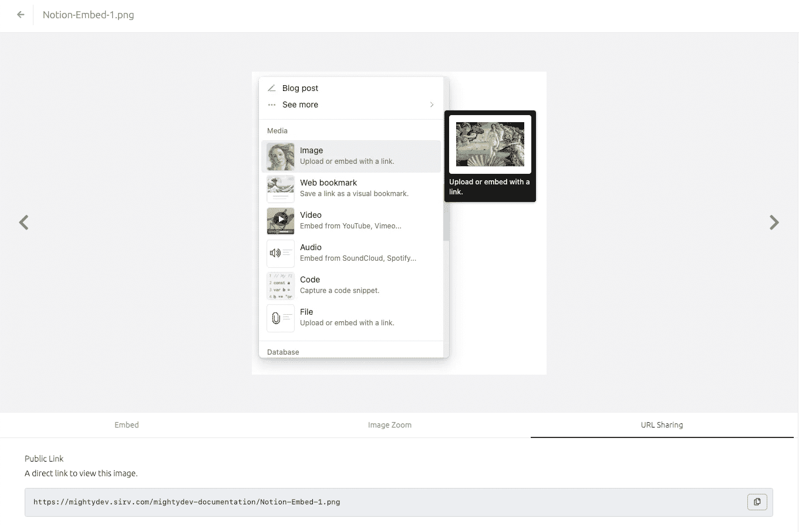Click the See more ellipsis icon
This screenshot has height=532, width=799.
click(x=272, y=105)
